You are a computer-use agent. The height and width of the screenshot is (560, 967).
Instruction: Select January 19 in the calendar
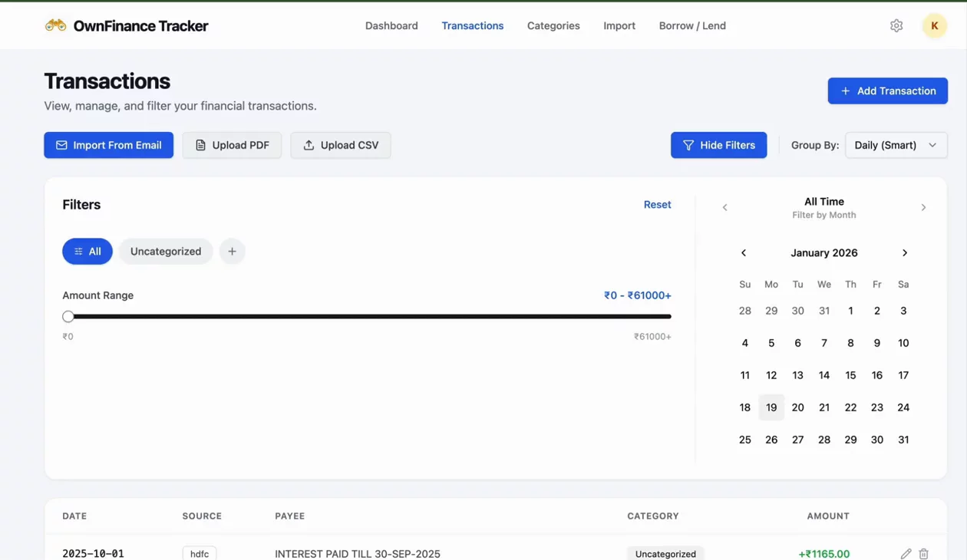pyautogui.click(x=771, y=407)
